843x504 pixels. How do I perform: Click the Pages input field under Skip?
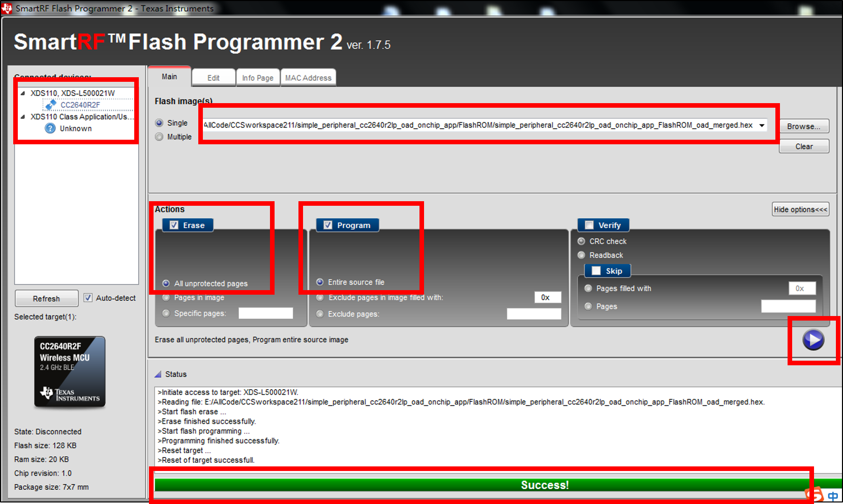pos(789,306)
